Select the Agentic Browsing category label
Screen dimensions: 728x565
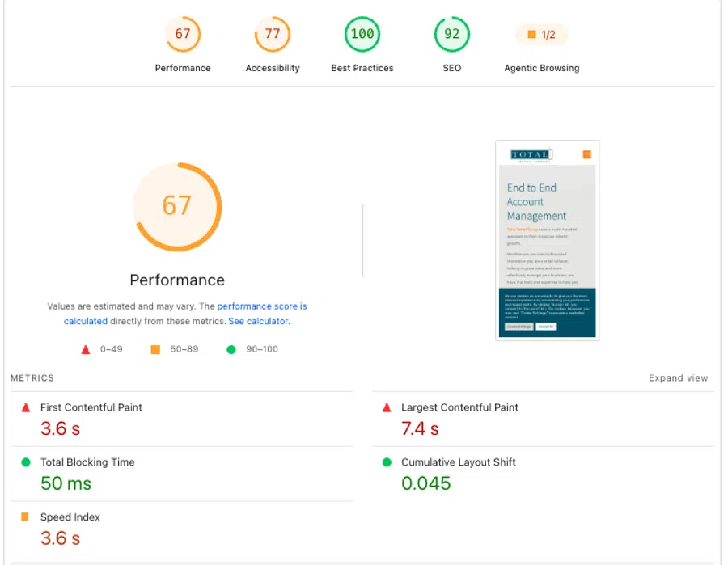(x=541, y=68)
